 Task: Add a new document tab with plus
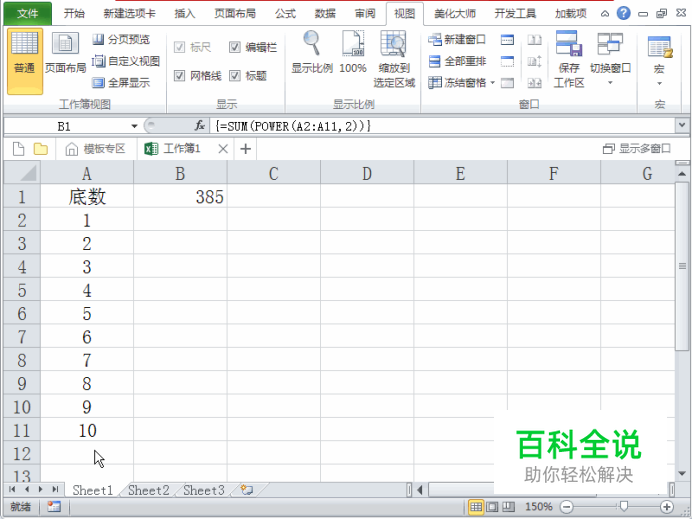click(245, 149)
